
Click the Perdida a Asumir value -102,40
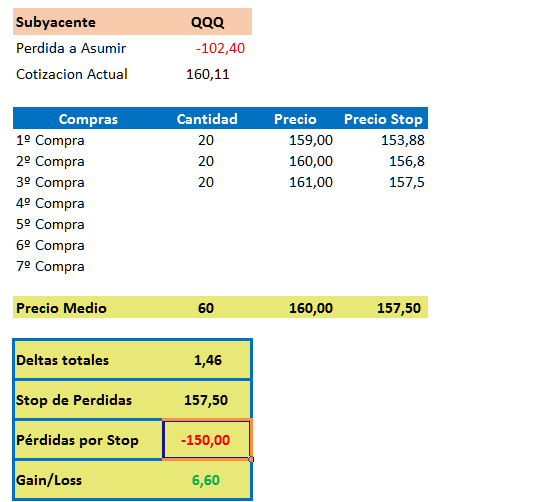point(220,48)
